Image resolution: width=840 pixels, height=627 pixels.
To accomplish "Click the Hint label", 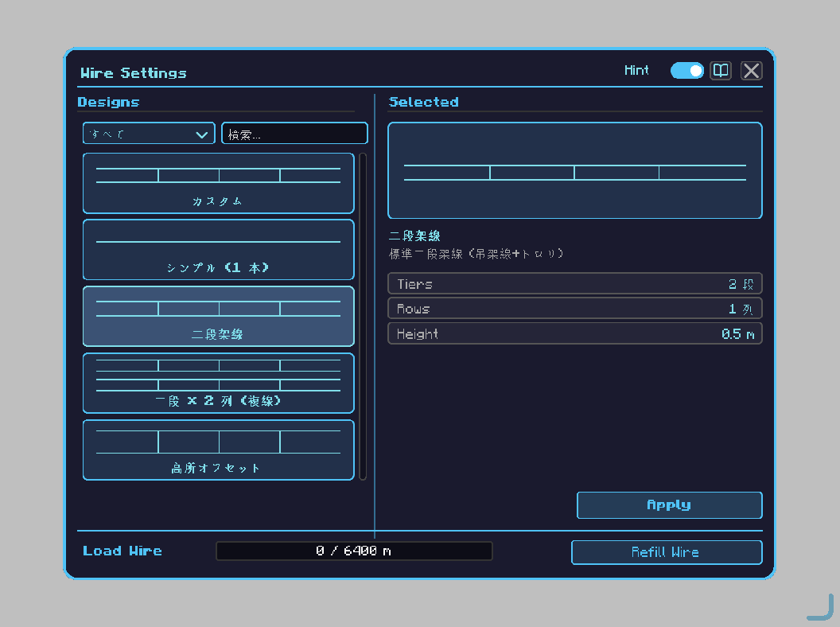I will (636, 70).
